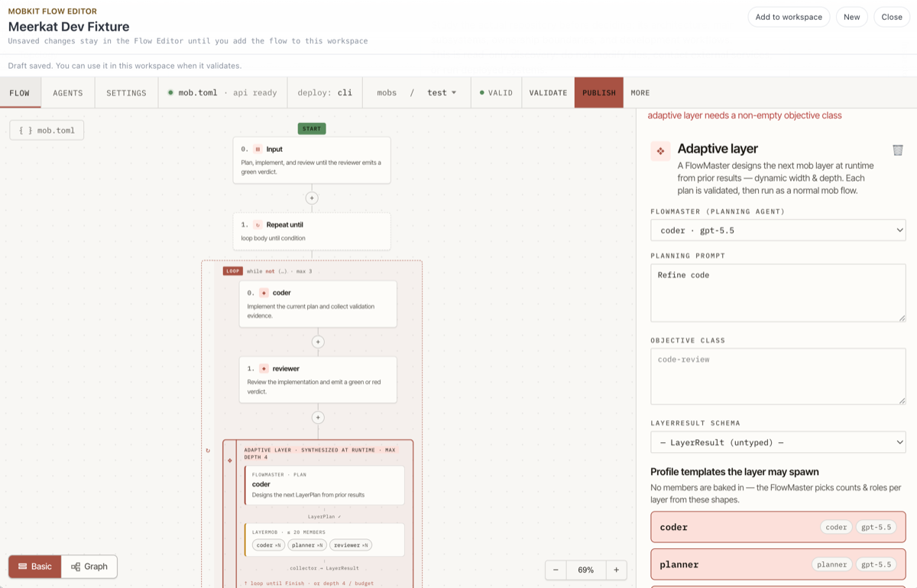
Task: Click the red objective class error message
Action: click(x=744, y=115)
